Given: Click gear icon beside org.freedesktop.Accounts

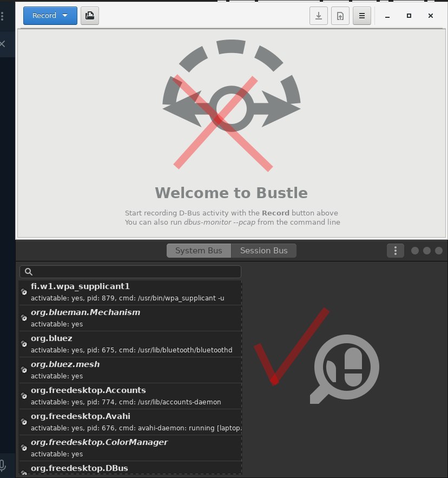Looking at the screenshot, I should coord(24,396).
